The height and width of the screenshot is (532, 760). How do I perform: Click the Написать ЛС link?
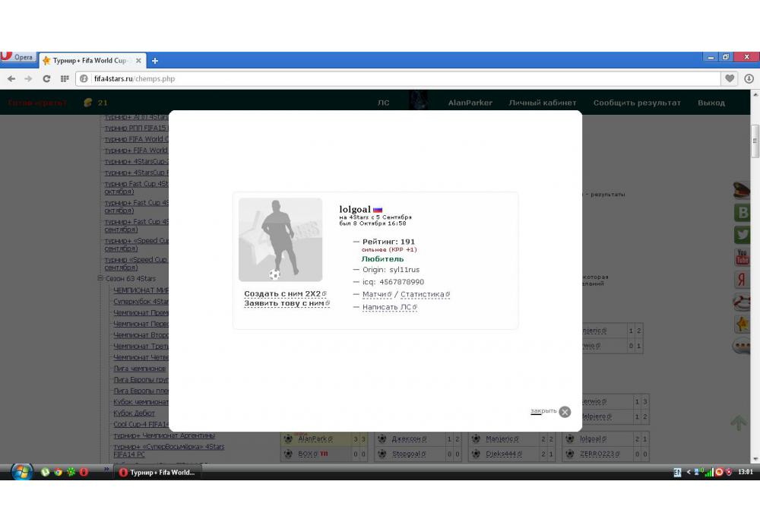click(x=387, y=307)
